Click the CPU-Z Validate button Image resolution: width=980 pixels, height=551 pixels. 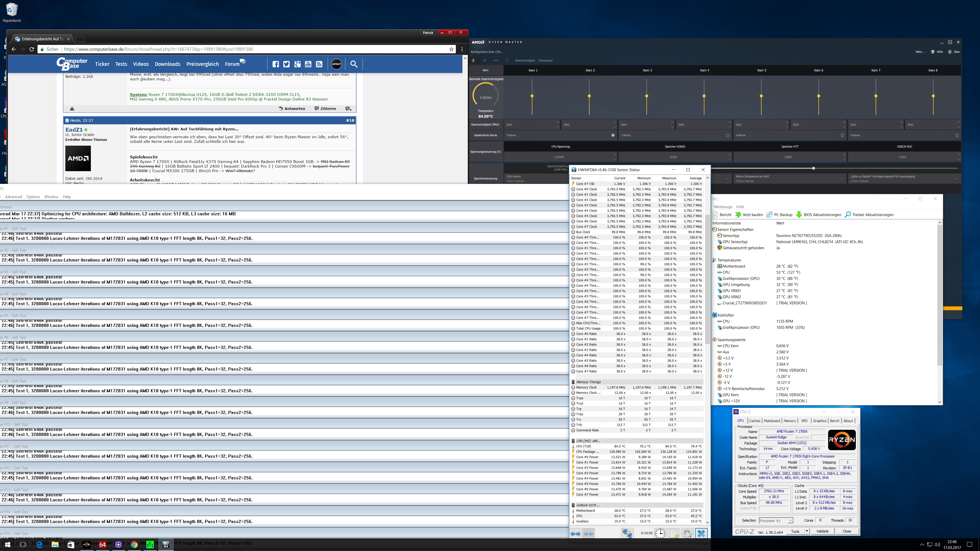pos(822,531)
